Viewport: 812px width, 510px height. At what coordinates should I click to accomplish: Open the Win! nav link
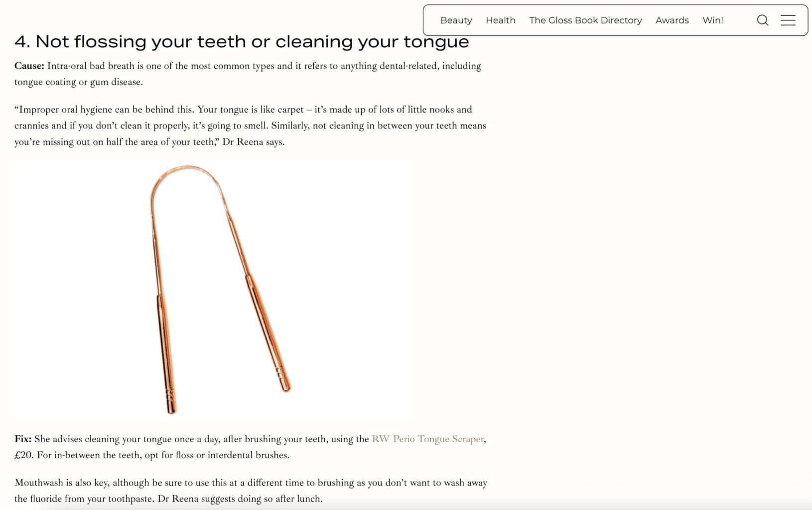(x=712, y=20)
